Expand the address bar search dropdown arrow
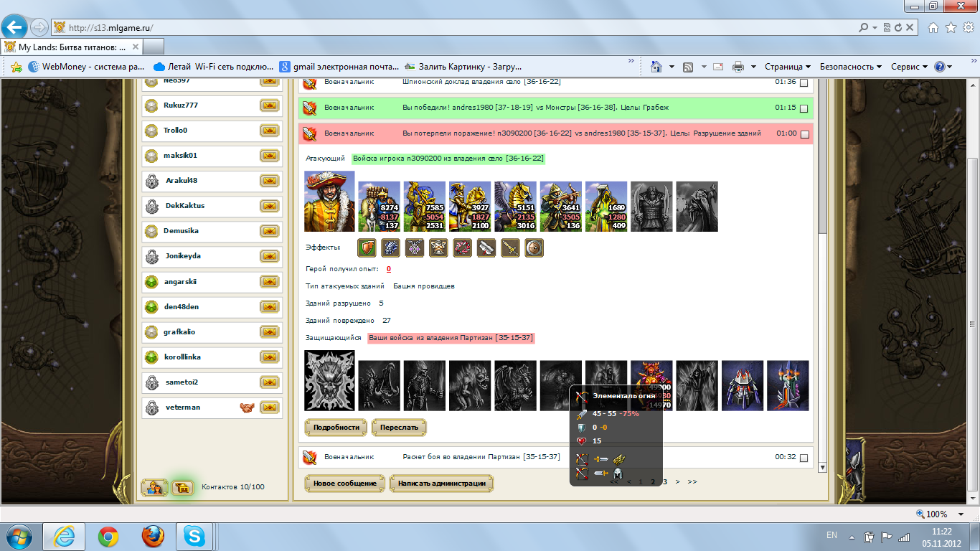Screen dimensions: 980x551 click(874, 28)
